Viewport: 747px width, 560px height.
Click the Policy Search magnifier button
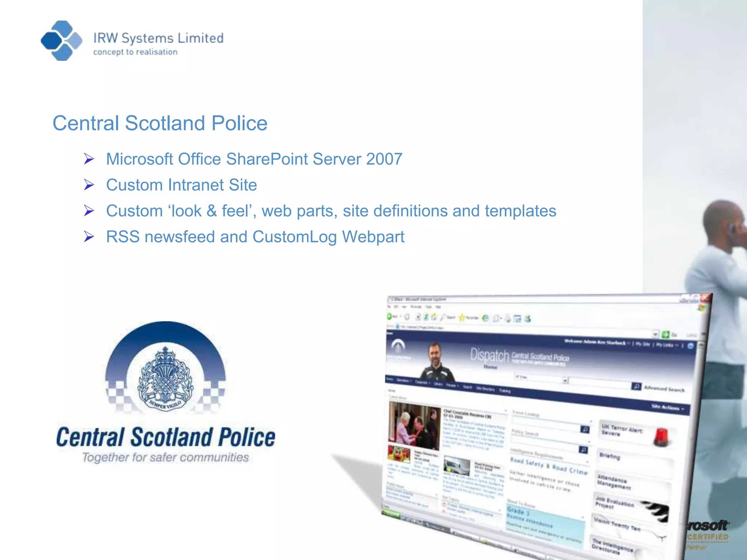point(584,450)
